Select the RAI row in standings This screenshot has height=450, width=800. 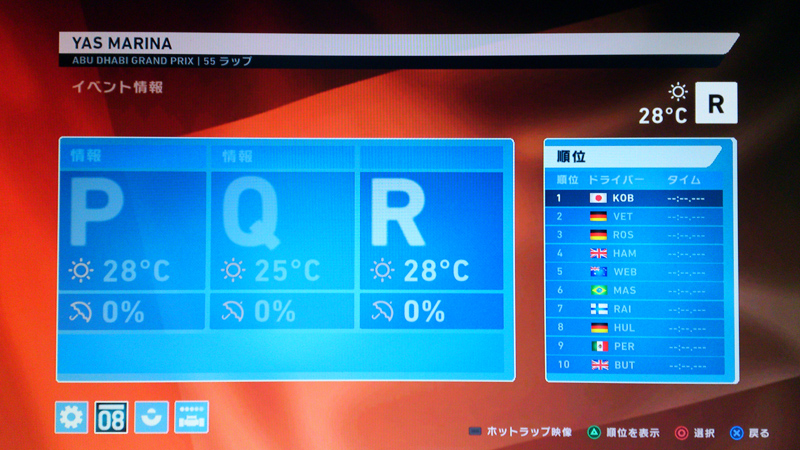coord(634,309)
